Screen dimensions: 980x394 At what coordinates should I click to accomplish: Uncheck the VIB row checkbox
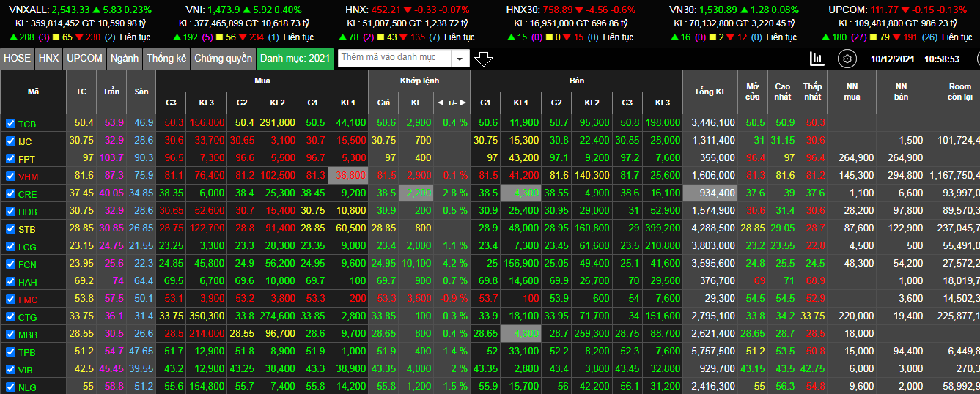click(10, 370)
